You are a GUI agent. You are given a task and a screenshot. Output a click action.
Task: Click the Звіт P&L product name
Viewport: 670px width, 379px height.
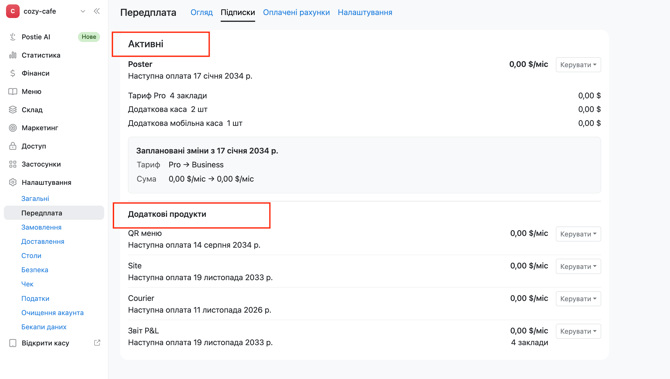[143, 331]
